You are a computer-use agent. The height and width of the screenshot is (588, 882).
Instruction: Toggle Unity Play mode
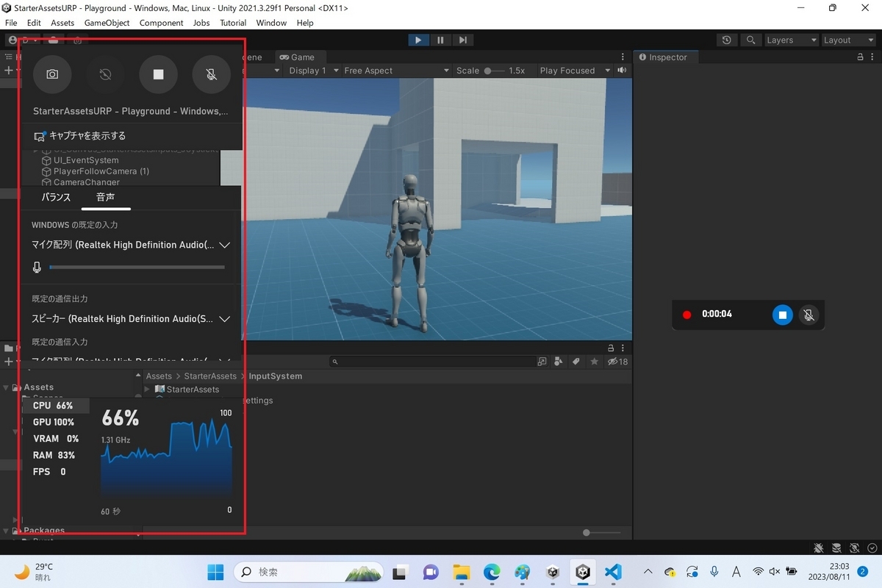pyautogui.click(x=418, y=40)
